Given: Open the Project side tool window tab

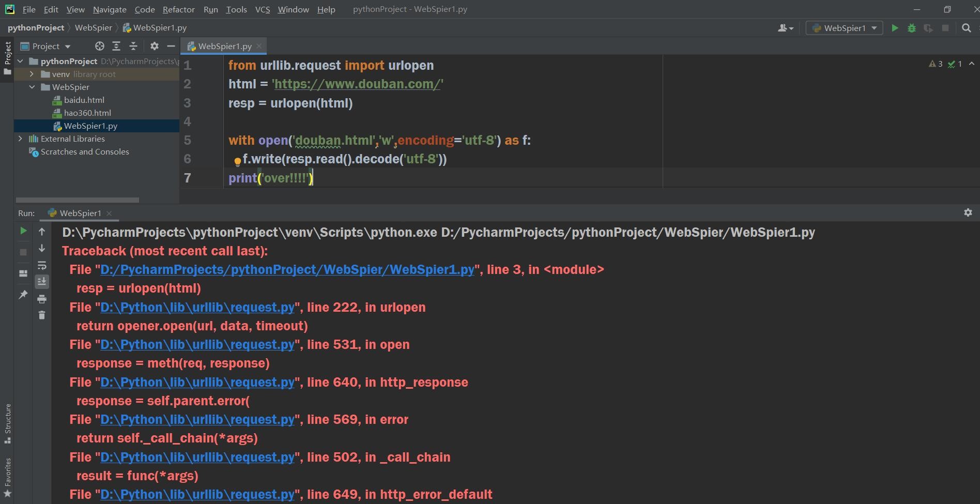Looking at the screenshot, I should tap(7, 58).
